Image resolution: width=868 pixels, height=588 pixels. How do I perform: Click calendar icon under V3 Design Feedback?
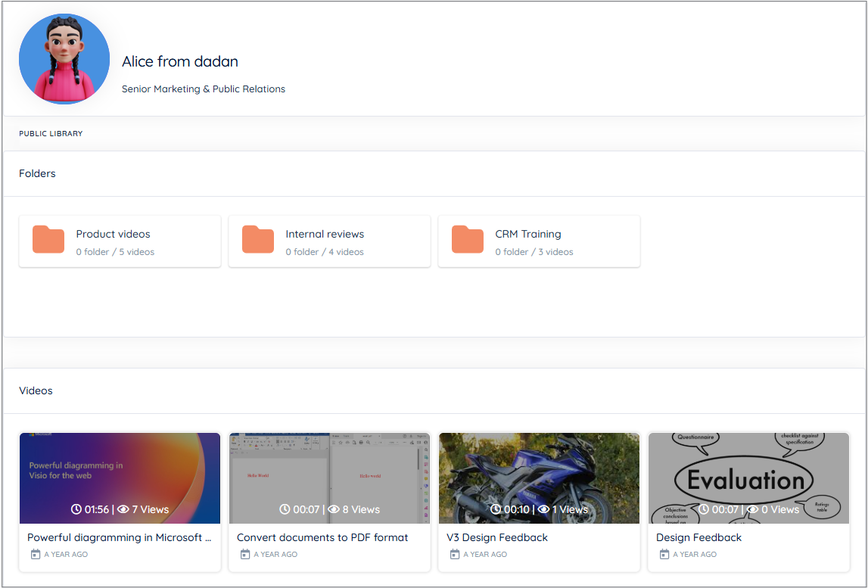454,555
